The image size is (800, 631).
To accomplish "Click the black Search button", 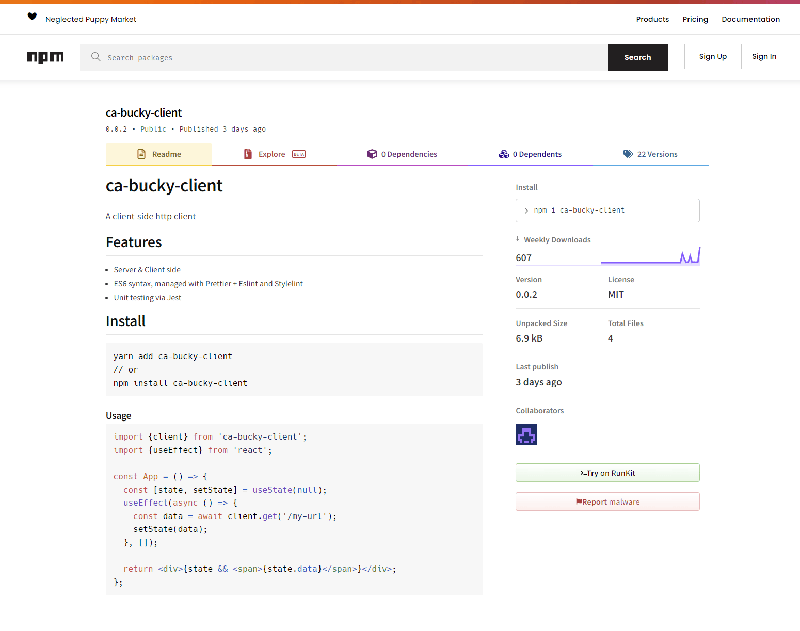I will (x=638, y=57).
